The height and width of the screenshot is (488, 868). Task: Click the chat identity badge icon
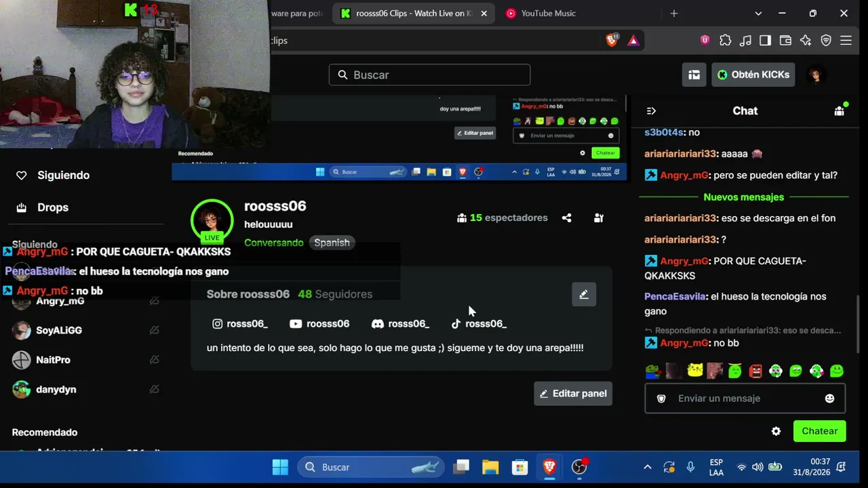[x=661, y=399]
